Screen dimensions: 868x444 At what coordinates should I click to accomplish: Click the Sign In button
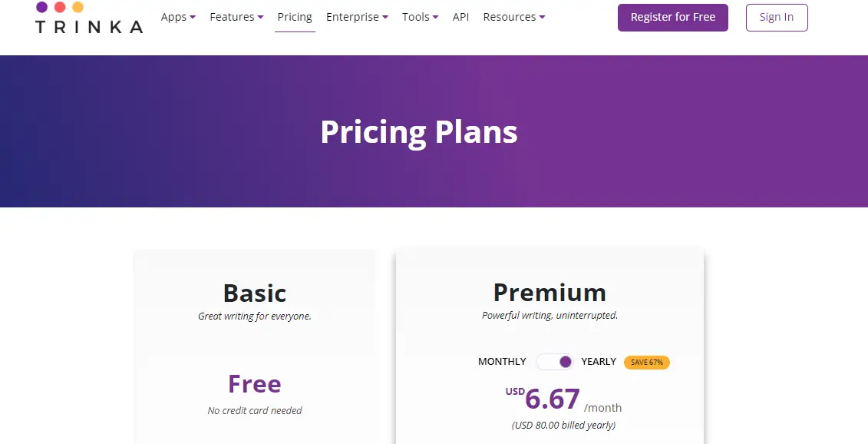click(x=777, y=17)
